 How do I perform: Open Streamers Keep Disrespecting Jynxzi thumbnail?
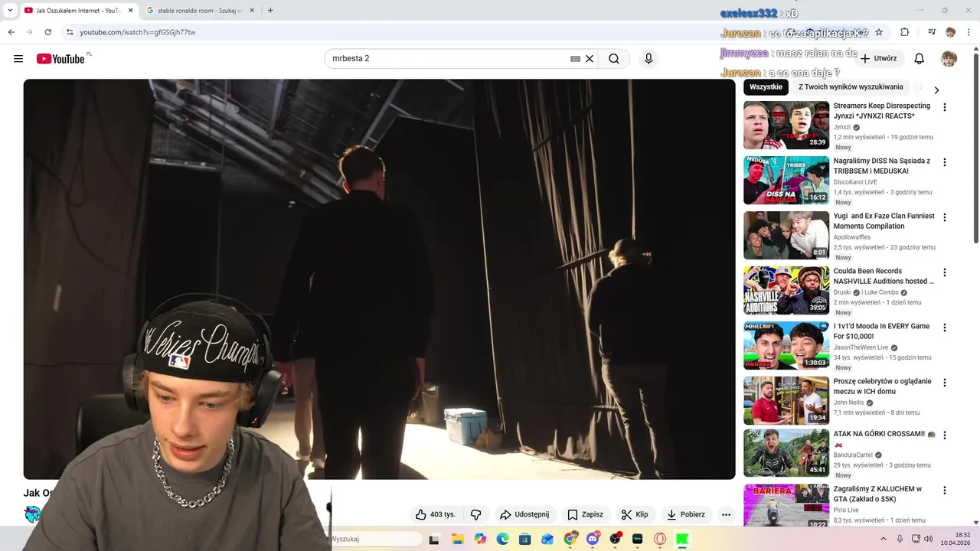pos(786,125)
